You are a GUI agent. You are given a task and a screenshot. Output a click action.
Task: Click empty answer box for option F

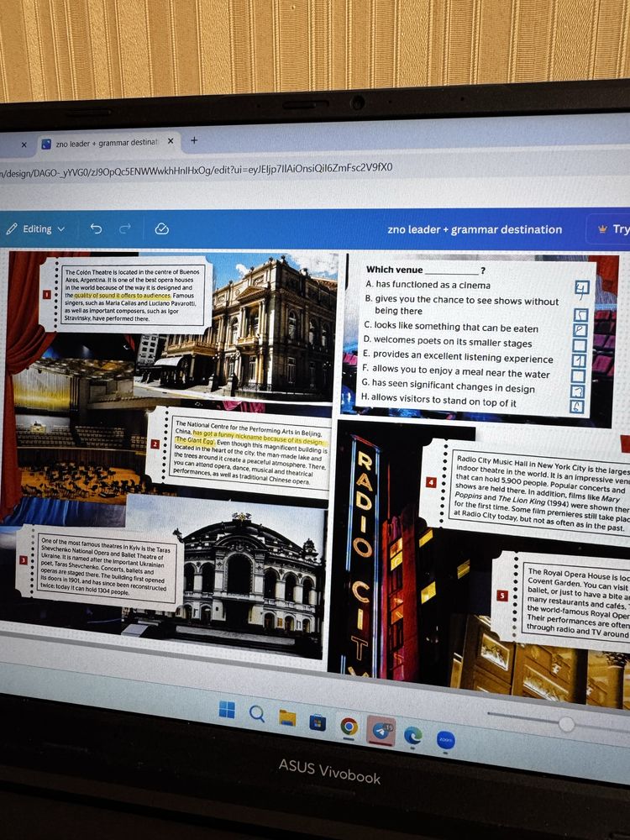click(578, 376)
